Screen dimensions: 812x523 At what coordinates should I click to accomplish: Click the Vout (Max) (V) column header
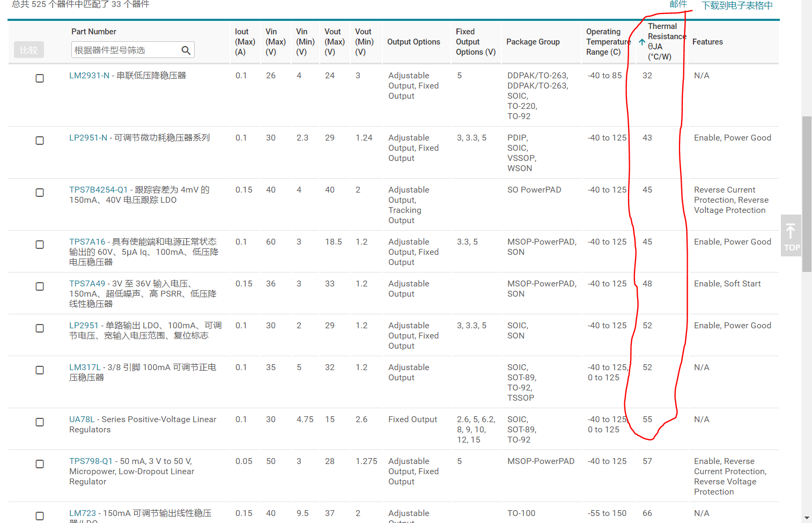coord(335,42)
